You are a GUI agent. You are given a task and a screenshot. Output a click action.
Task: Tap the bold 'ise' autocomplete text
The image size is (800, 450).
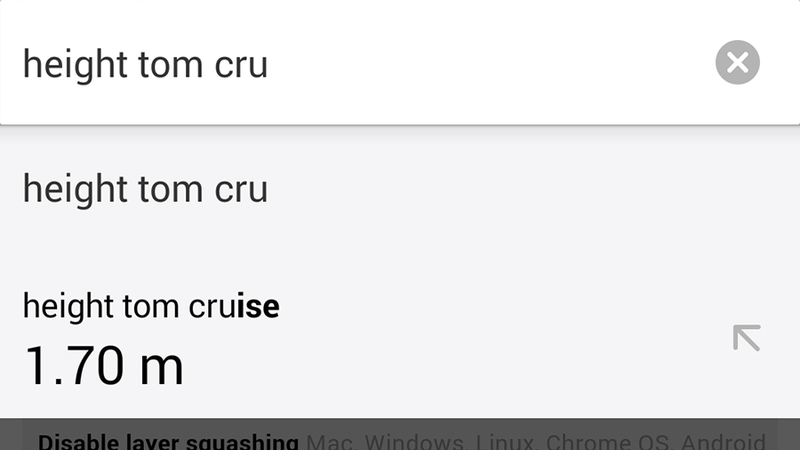(x=258, y=306)
